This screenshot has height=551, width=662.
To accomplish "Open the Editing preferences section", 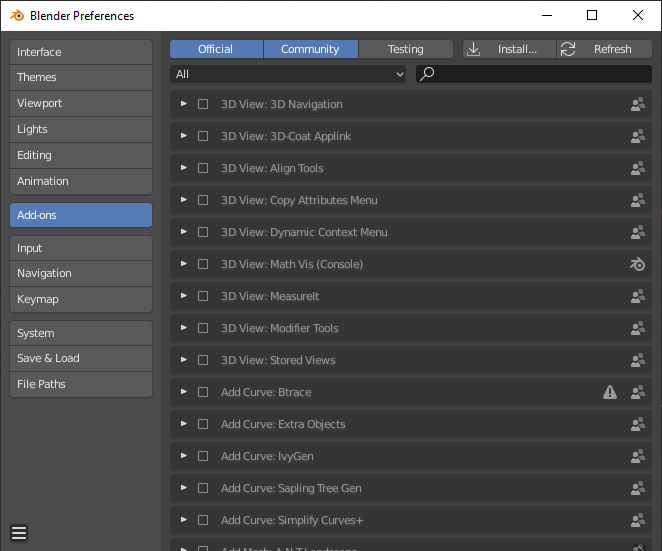I will click(x=81, y=155).
